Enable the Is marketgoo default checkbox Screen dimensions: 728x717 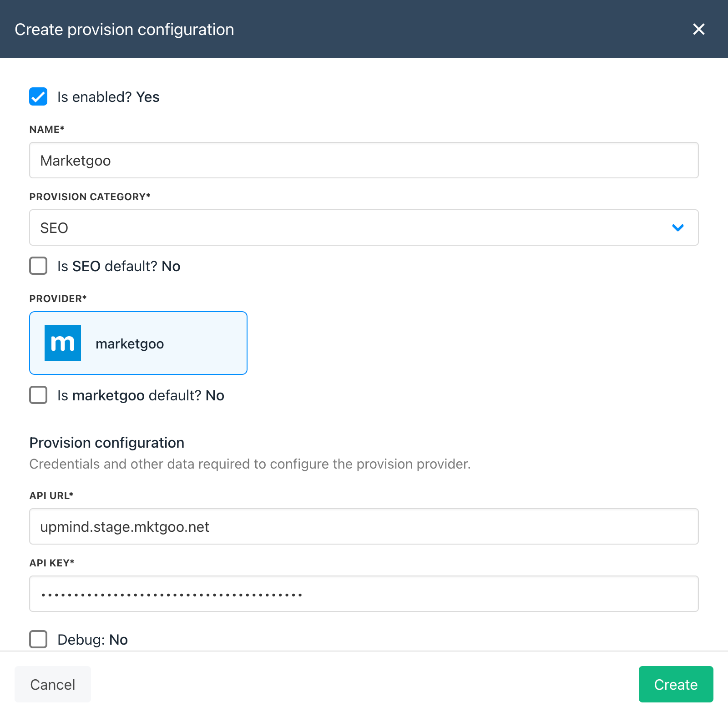pos(38,395)
